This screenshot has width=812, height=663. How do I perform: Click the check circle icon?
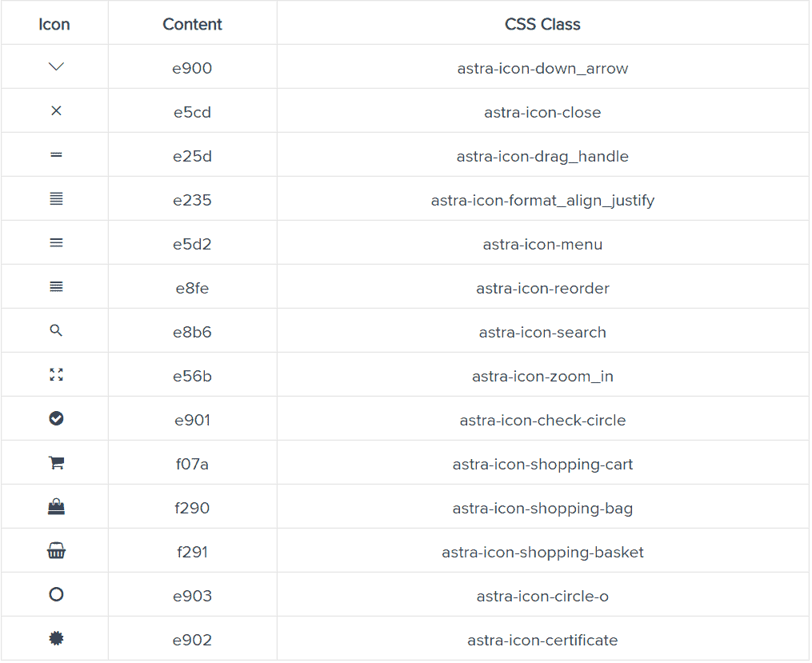point(56,418)
